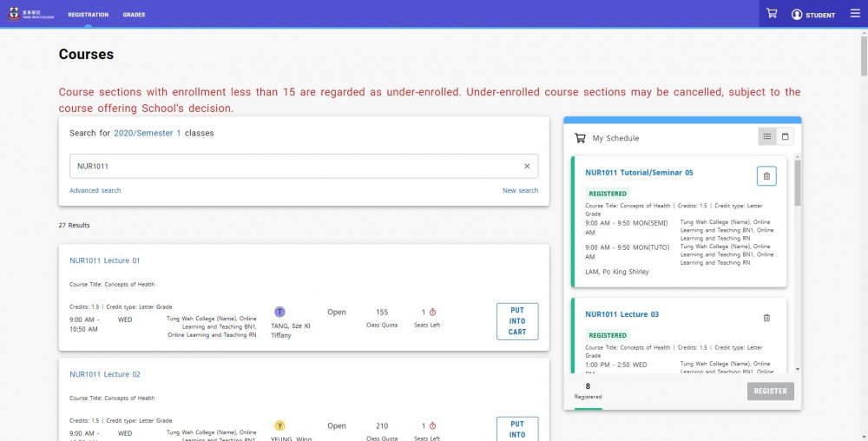Image resolution: width=868 pixels, height=441 pixels.
Task: Click the My Schedule panel scrollbar
Action: 797,182
